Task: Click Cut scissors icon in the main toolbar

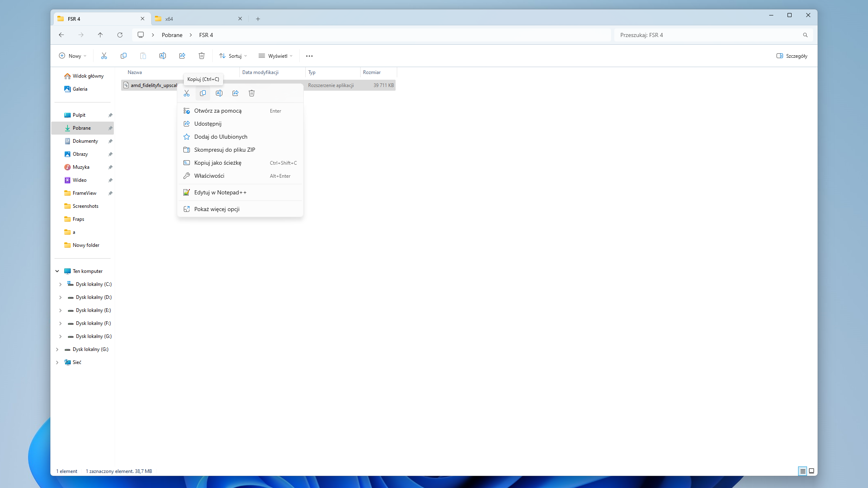Action: [x=104, y=56]
